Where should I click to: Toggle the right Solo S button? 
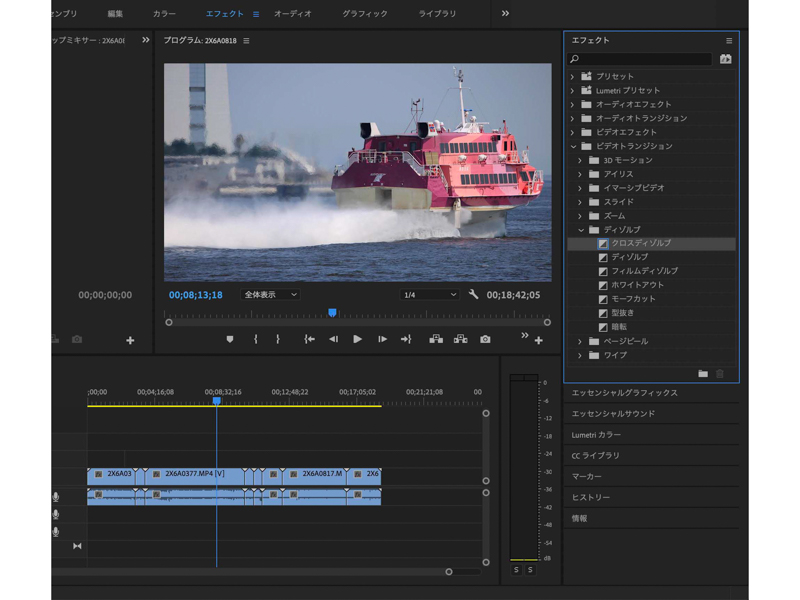pos(530,569)
